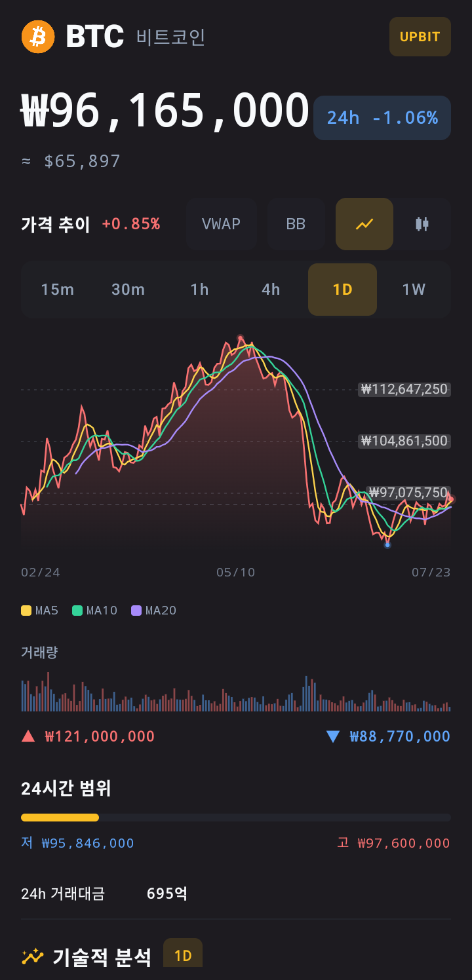
Task: Select the 1h timeframe tab
Action: click(199, 290)
